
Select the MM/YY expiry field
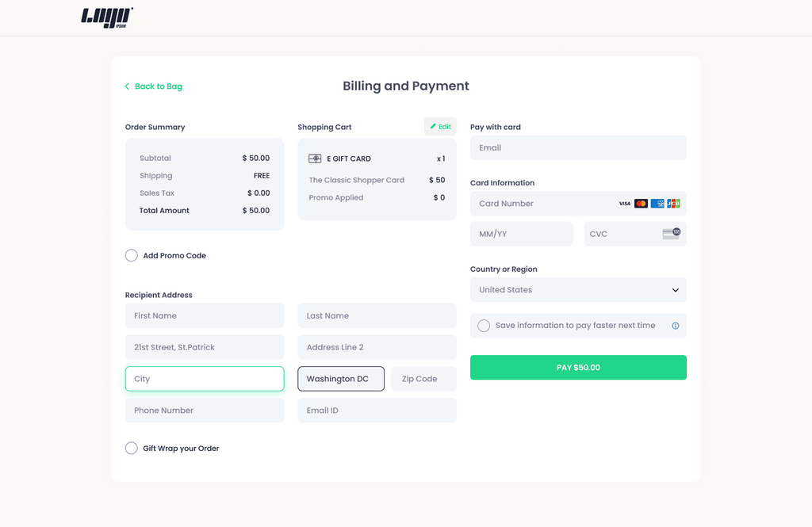521,234
